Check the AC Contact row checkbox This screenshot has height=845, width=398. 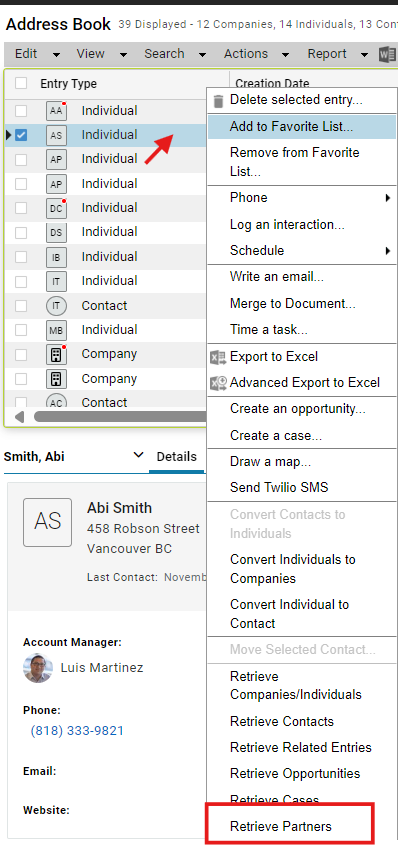(x=21, y=401)
